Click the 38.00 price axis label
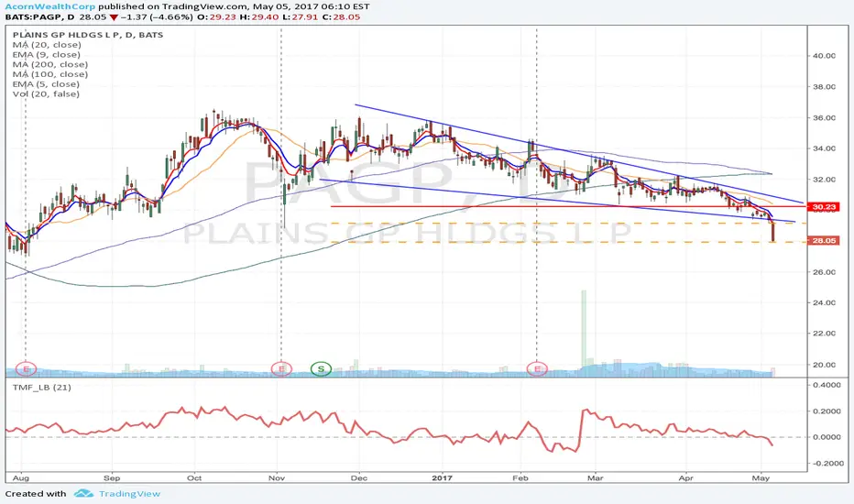The width and height of the screenshot is (854, 504). coord(824,87)
